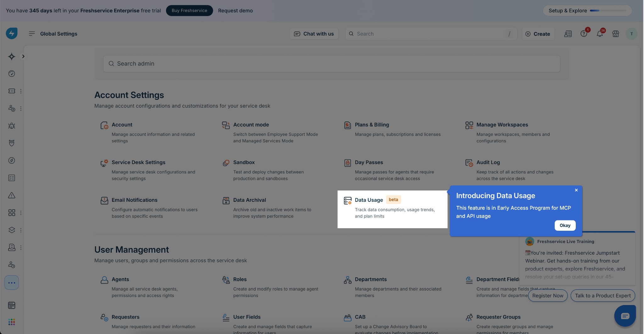Click the three-dot More button in sidebar
Viewport: 644px width, 334px height.
(x=12, y=283)
